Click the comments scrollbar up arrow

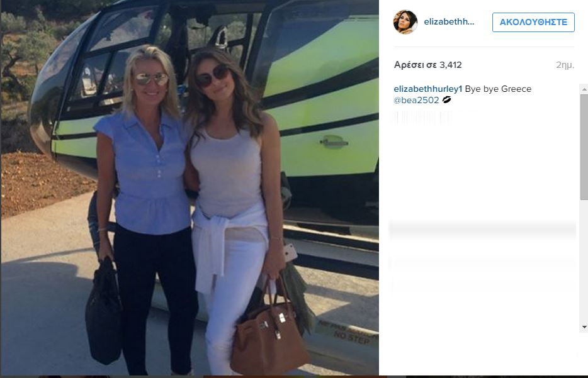click(584, 89)
